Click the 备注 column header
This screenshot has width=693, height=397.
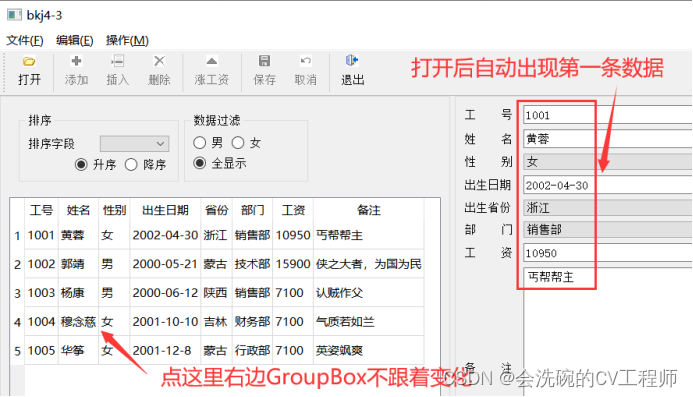[369, 210]
